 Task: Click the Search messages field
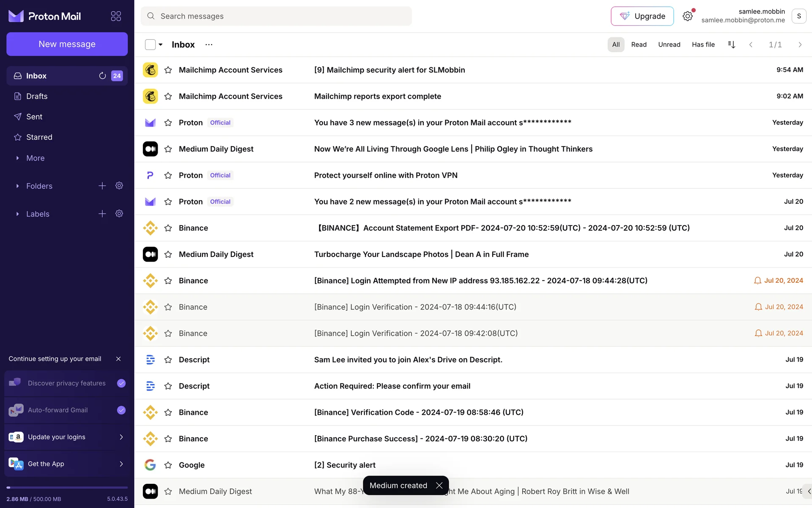point(276,16)
